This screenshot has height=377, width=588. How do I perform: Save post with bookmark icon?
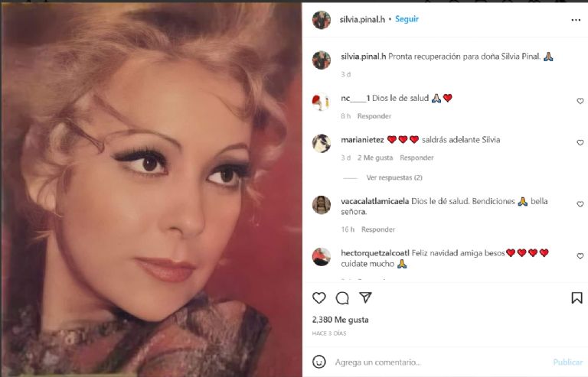[x=577, y=298]
